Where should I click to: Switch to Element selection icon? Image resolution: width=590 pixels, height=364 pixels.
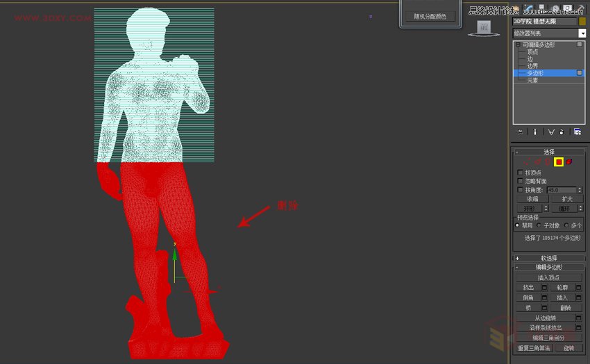pyautogui.click(x=569, y=162)
